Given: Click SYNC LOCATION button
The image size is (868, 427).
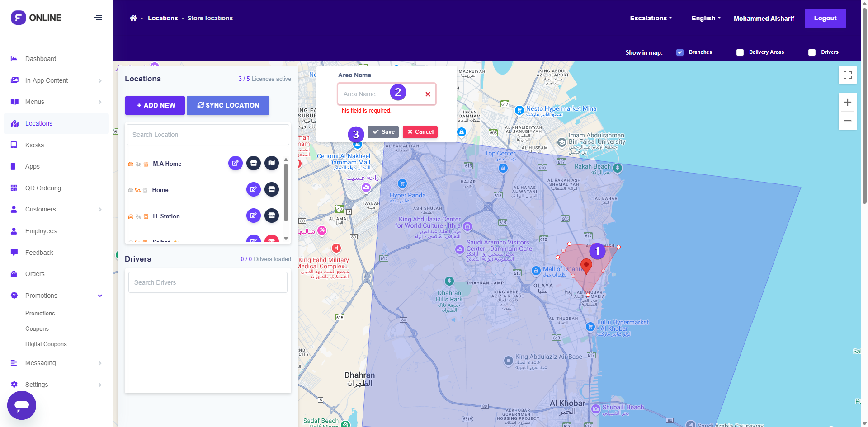Looking at the screenshot, I should point(228,105).
